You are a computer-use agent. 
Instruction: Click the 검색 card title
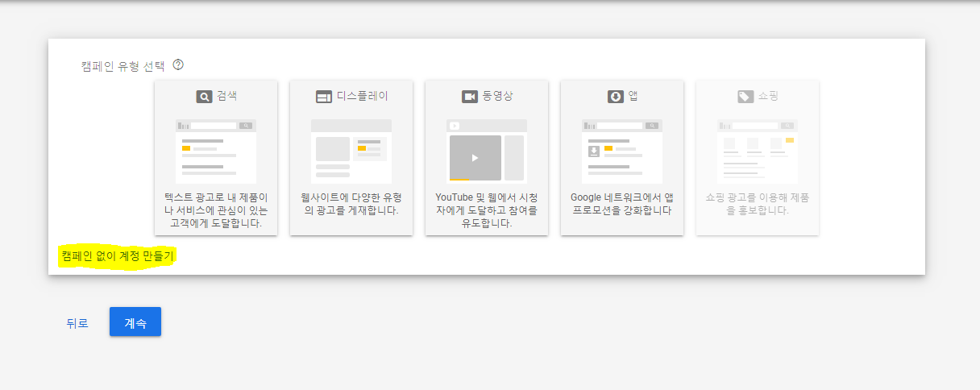pos(226,96)
